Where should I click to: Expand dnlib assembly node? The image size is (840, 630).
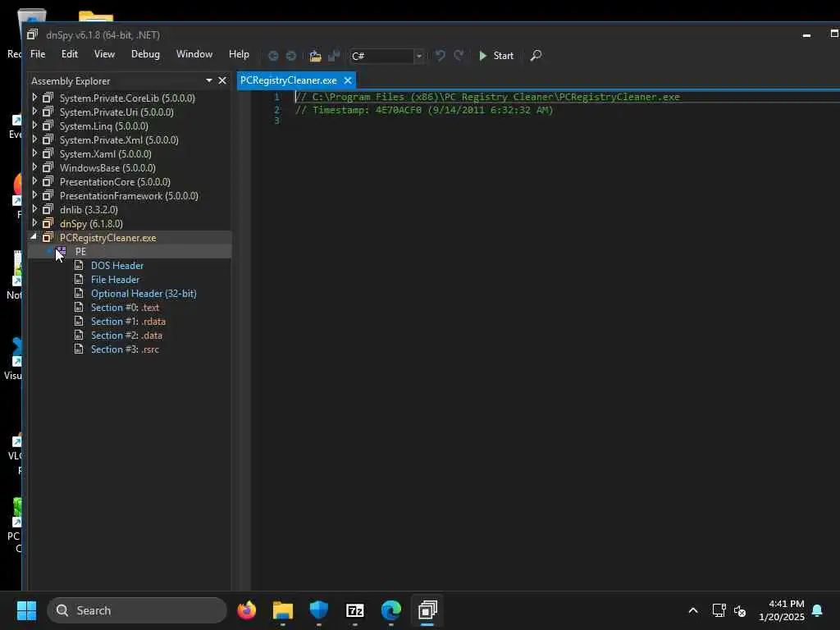pos(34,209)
